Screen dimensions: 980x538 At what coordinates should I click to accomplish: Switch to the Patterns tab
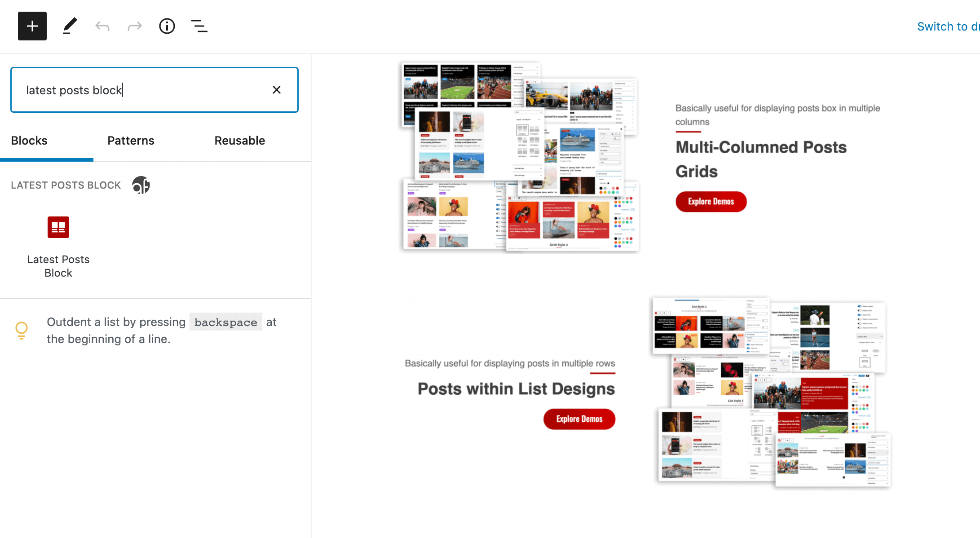(131, 141)
